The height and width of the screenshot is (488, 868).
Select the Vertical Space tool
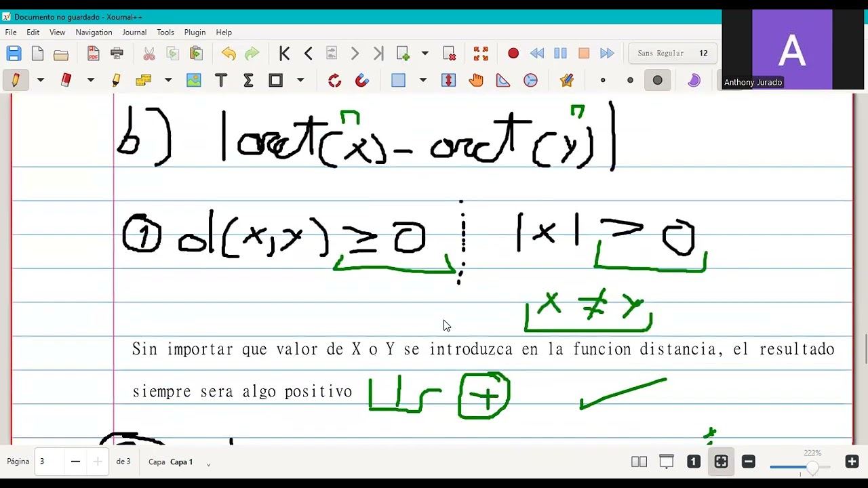448,80
